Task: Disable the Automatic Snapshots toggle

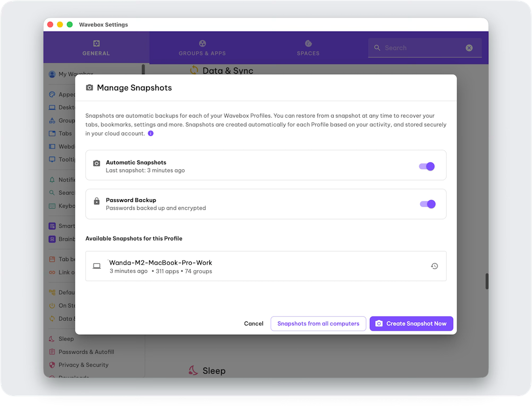Action: coord(427,166)
